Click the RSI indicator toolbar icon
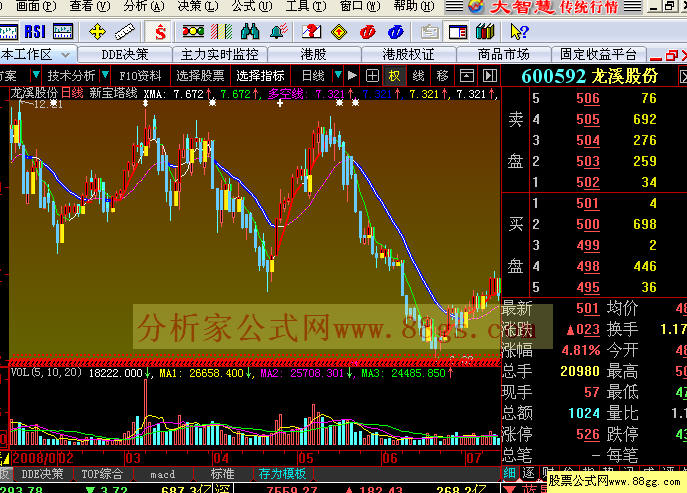This screenshot has width=687, height=493. [x=35, y=32]
